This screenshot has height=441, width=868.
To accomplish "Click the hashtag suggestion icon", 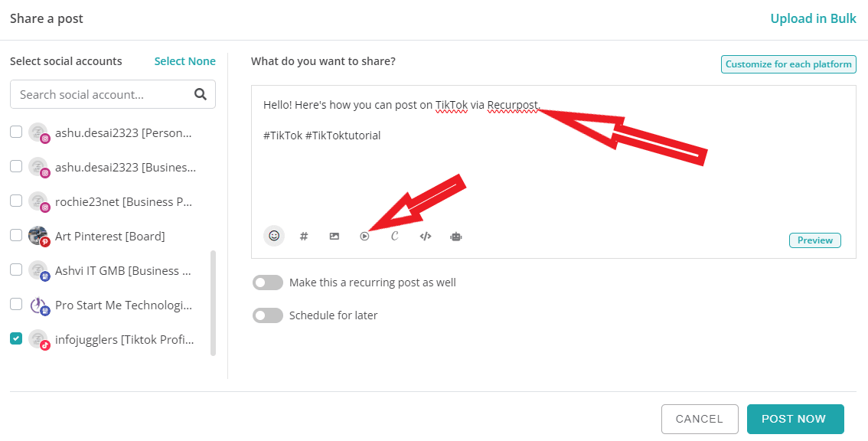I will click(x=304, y=237).
